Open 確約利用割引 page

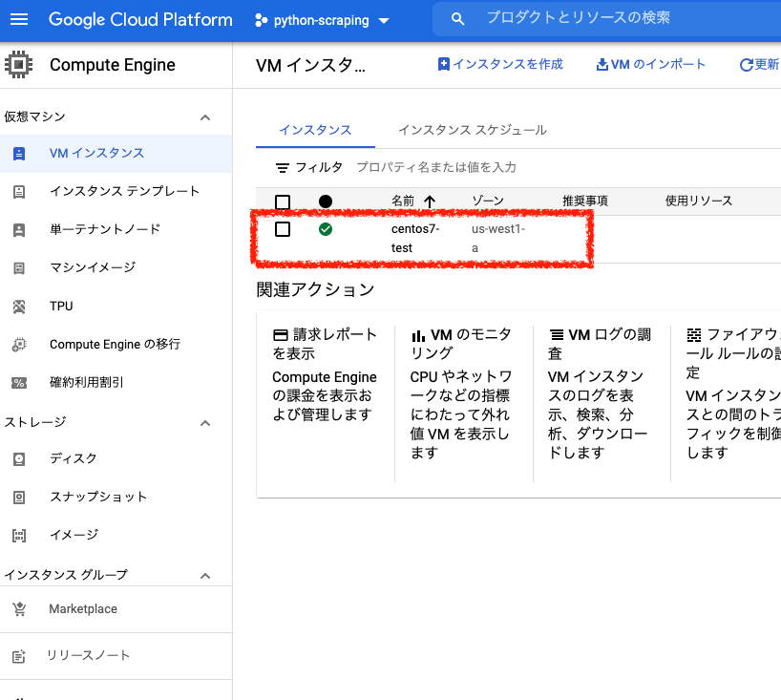[x=86, y=382]
